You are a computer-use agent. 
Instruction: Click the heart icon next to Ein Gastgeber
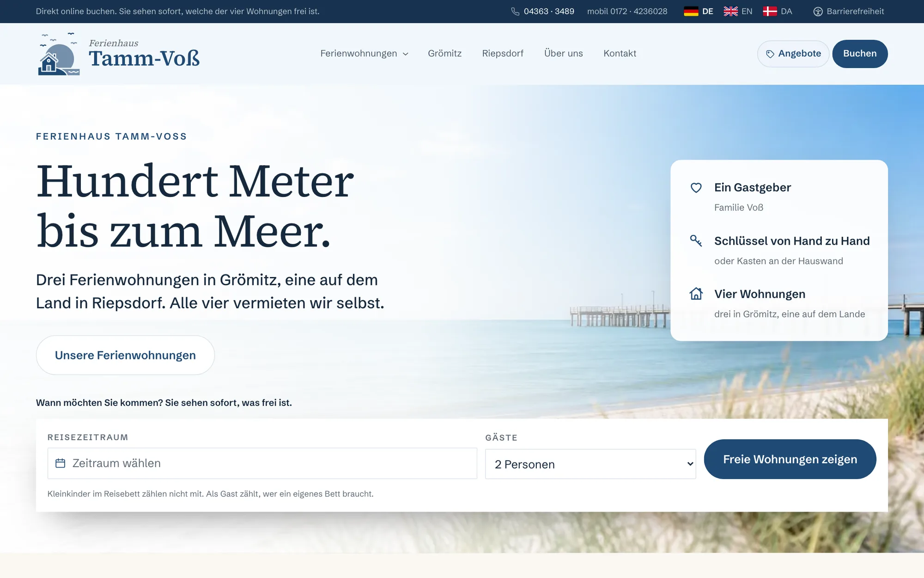696,187
